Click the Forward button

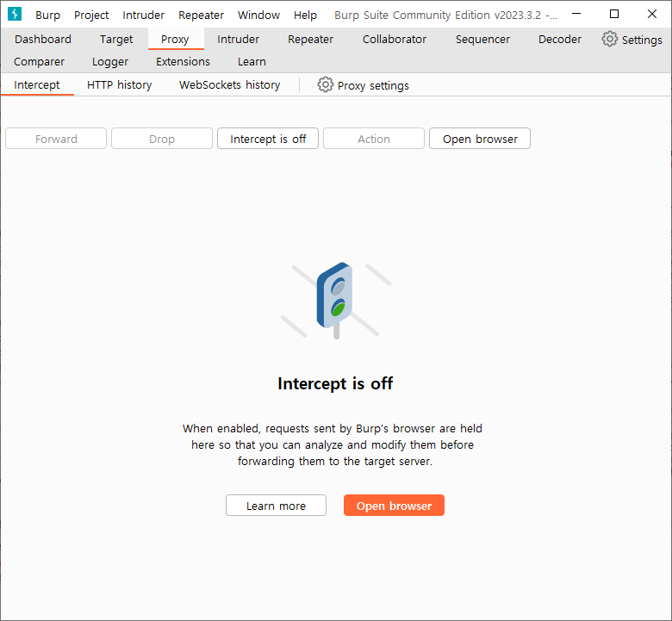56,139
